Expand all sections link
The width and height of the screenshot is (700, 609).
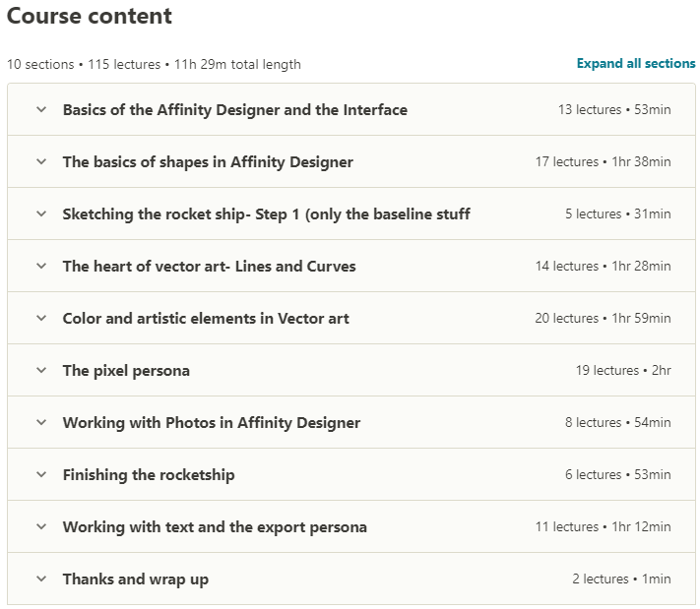tap(636, 63)
